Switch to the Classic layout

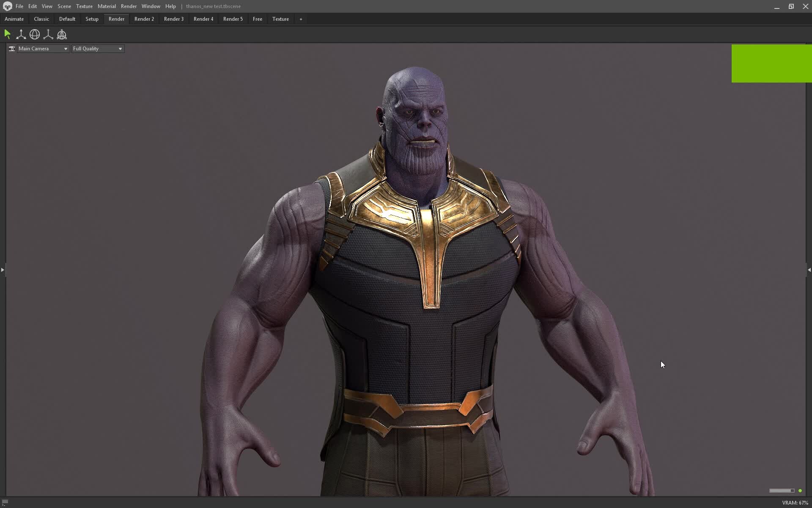click(x=41, y=19)
